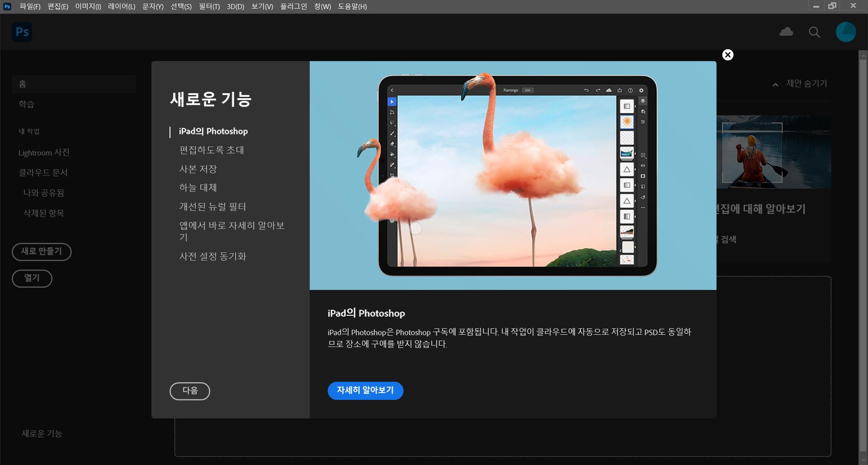Open the user profile avatar
Image resolution: width=868 pixels, height=465 pixels.
coord(846,32)
